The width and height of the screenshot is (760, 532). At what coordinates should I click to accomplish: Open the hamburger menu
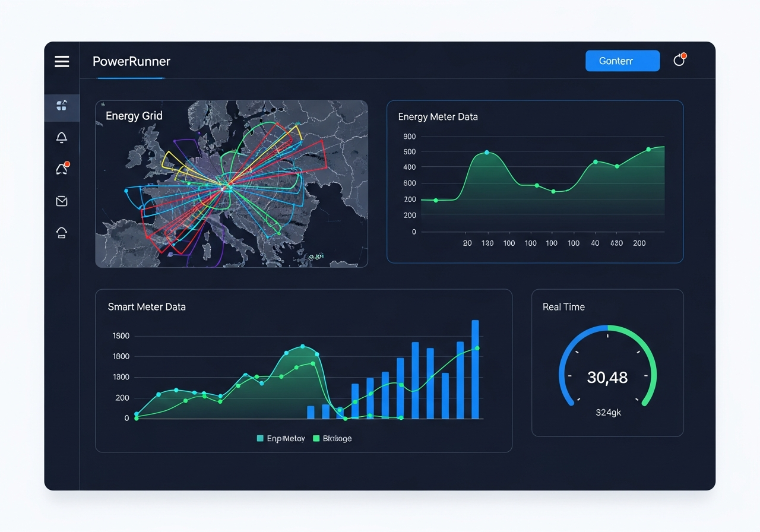point(62,61)
